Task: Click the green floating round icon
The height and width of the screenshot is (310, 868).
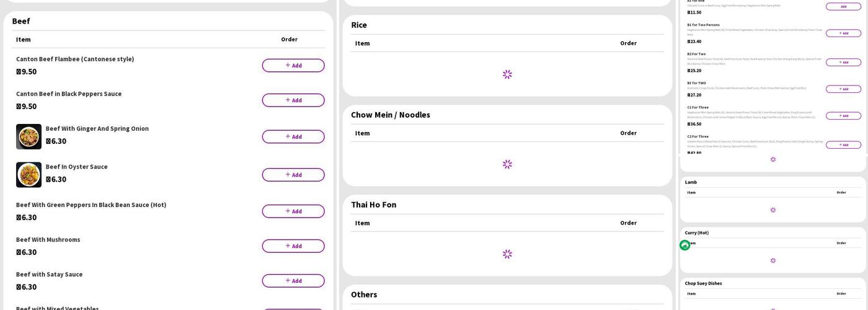Action: click(684, 246)
